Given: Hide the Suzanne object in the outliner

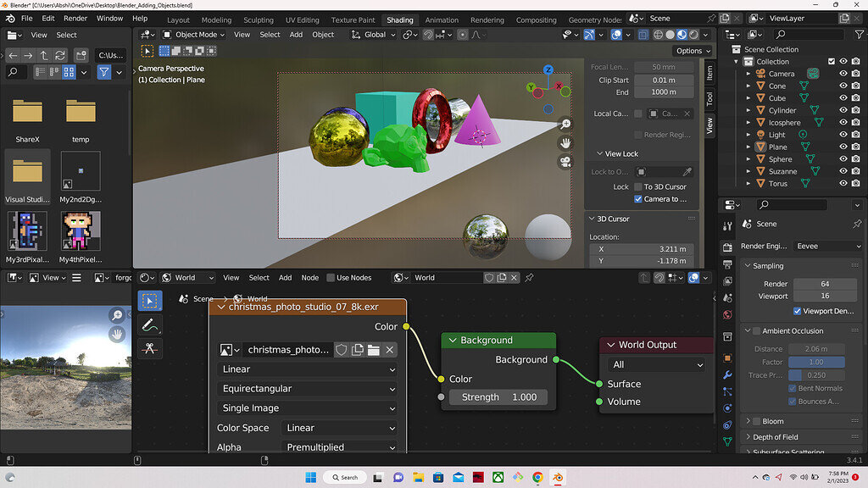Looking at the screenshot, I should 843,170.
